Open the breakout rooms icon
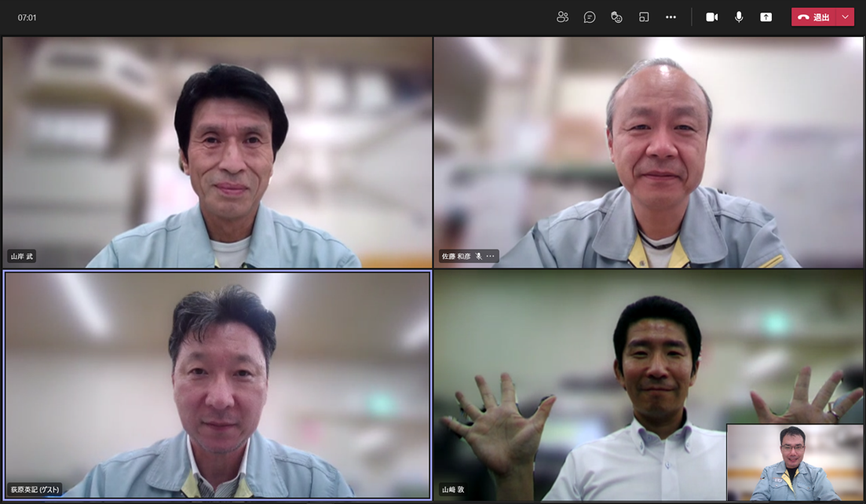 point(644,17)
